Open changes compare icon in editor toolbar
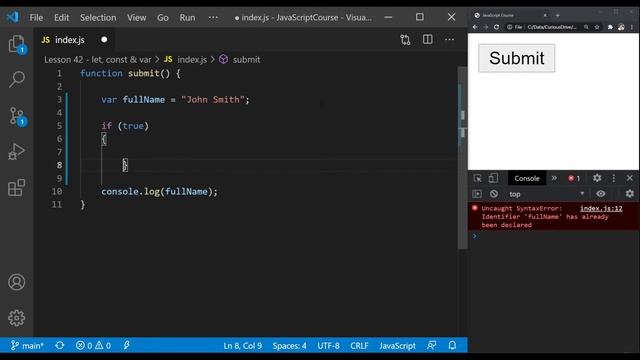This screenshot has width=640, height=360. point(405,40)
